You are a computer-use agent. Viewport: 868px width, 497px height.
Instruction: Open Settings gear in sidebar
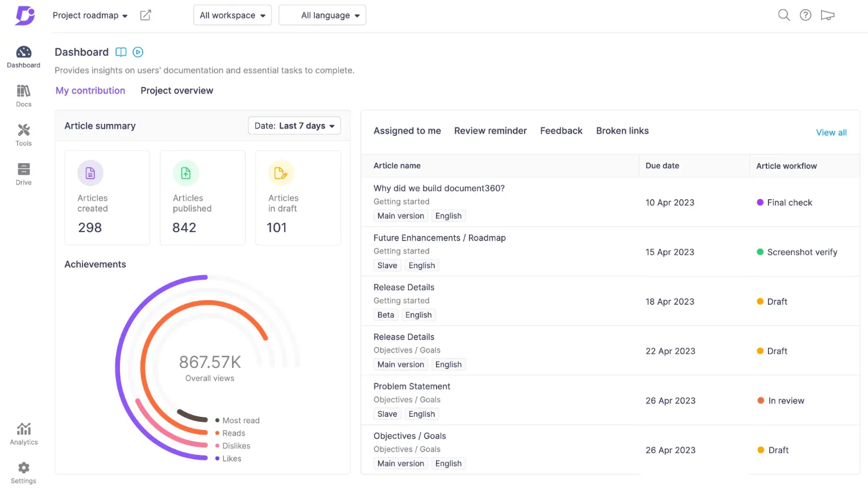(x=23, y=473)
